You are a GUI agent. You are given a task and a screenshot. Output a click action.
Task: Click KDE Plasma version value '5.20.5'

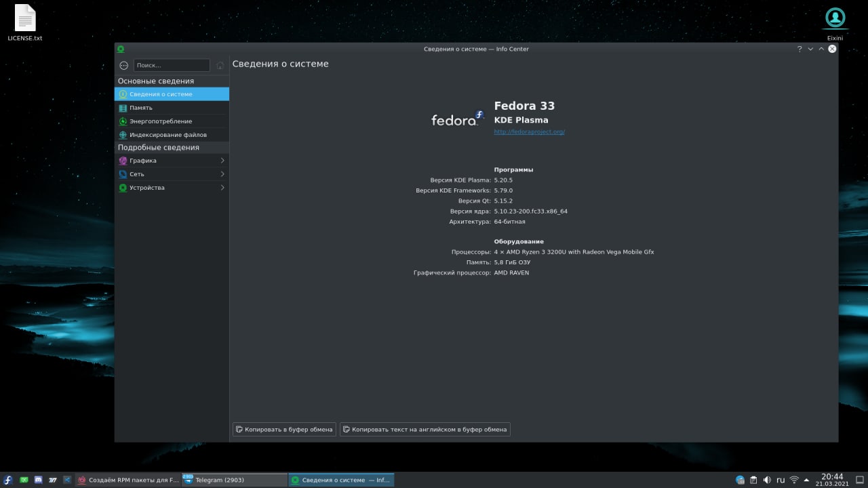coord(503,180)
